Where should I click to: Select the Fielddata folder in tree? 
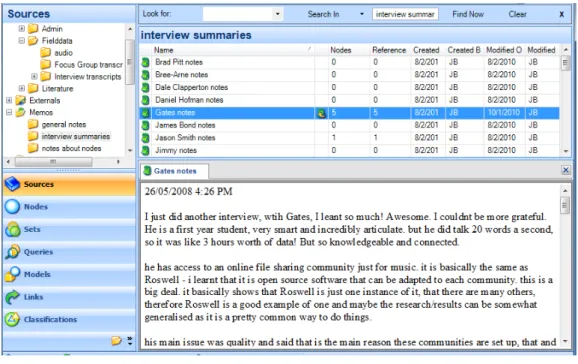[57, 41]
